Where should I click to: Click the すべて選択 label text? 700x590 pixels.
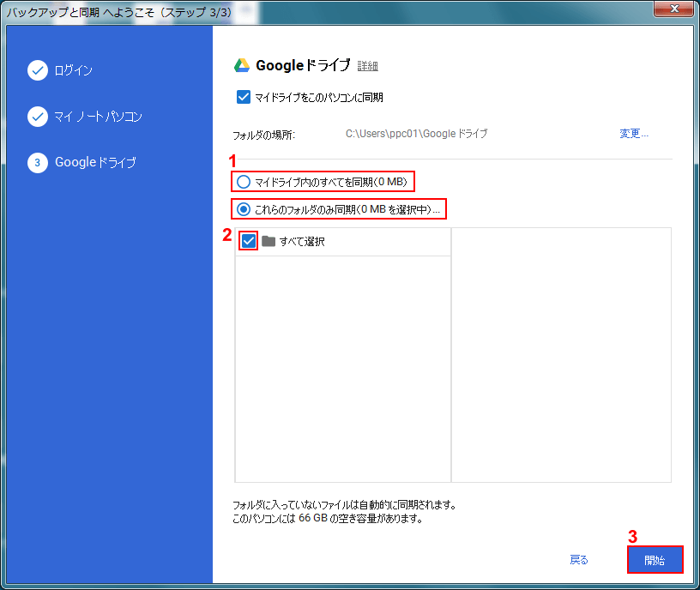[302, 242]
